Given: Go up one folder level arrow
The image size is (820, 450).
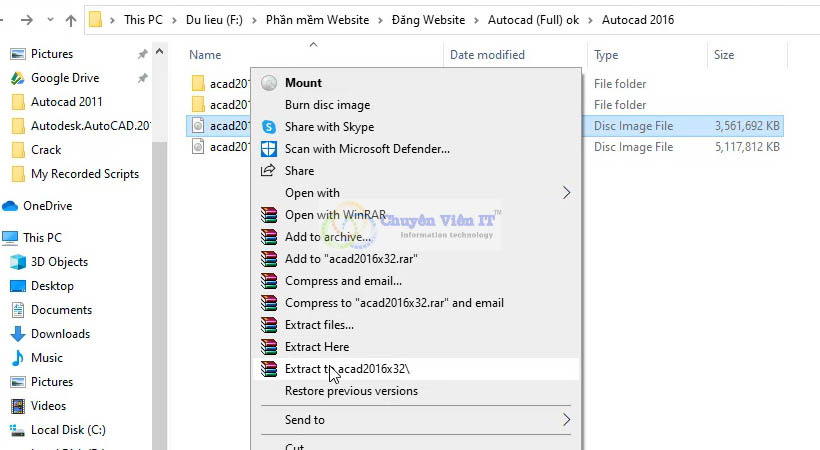Looking at the screenshot, I should point(71,20).
